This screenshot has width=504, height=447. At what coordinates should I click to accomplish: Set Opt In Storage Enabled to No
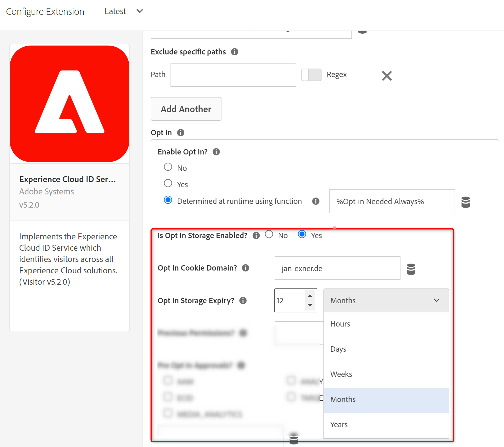coord(269,234)
